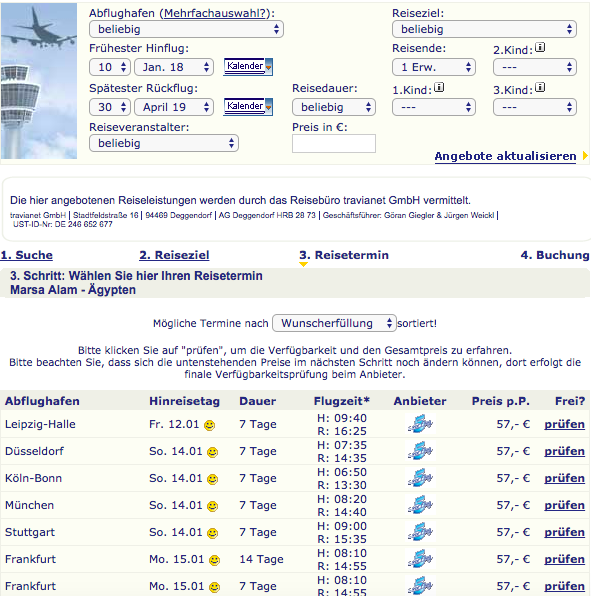The image size is (591, 596).
Task: Click the Mehrfachauswahl? link
Action: pyautogui.click(x=215, y=13)
